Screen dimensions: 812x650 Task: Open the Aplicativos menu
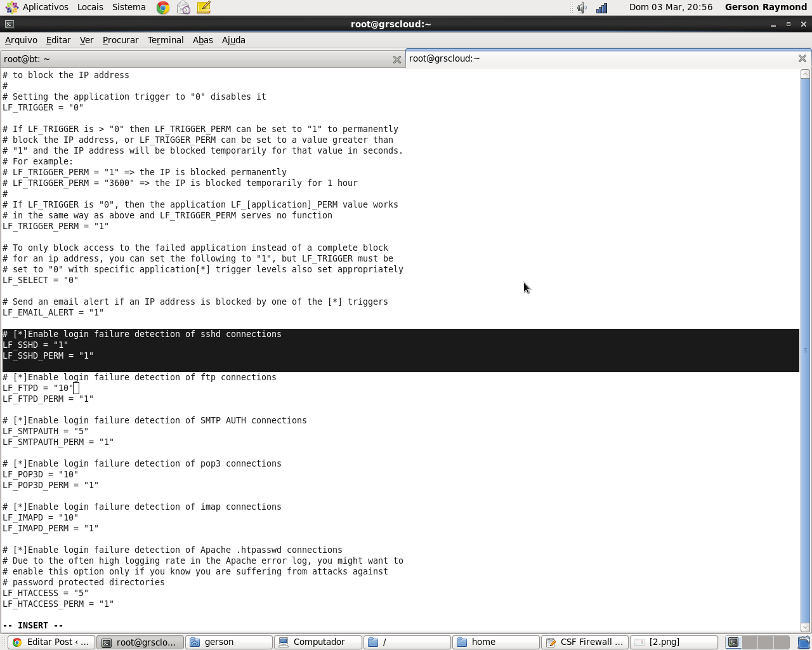[x=37, y=7]
